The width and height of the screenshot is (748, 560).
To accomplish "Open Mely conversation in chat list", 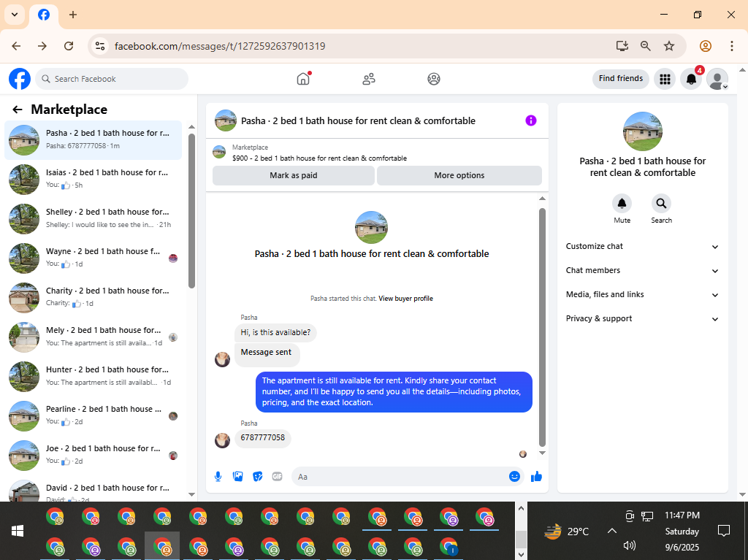I will (93, 337).
